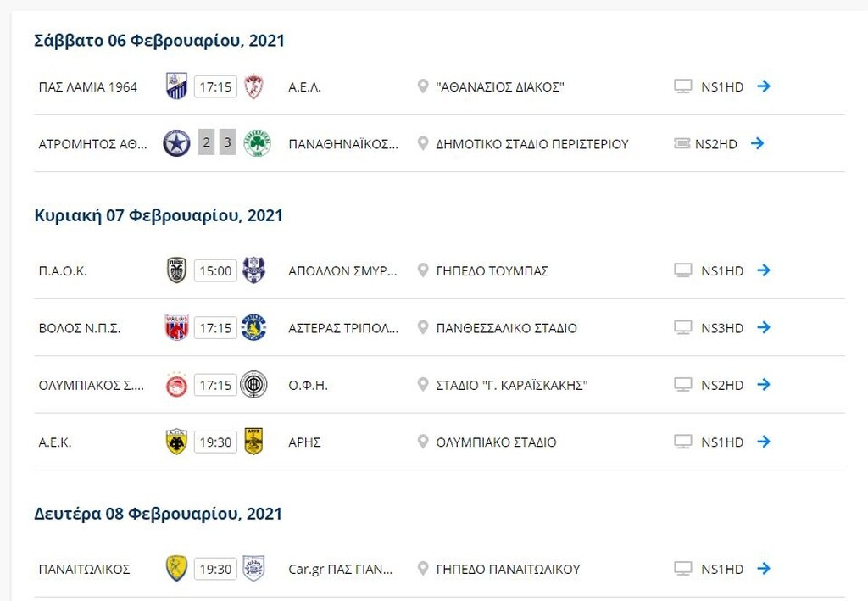Click the NS1HD channel label for Π.Α.Ο.Κ. match
Viewport: 868px width, 601px height.
pos(720,270)
